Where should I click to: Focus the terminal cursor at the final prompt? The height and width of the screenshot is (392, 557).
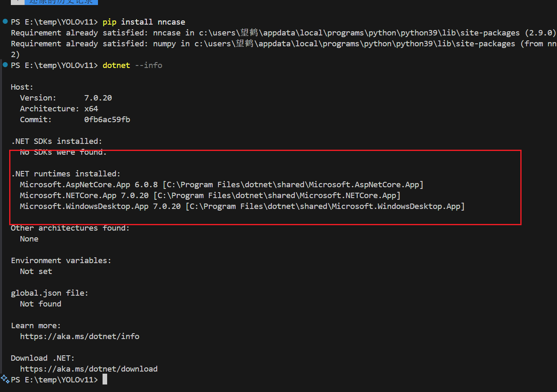click(x=105, y=379)
